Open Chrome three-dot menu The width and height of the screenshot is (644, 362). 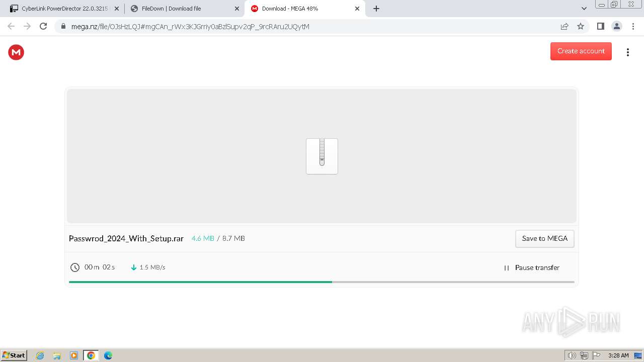[633, 26]
